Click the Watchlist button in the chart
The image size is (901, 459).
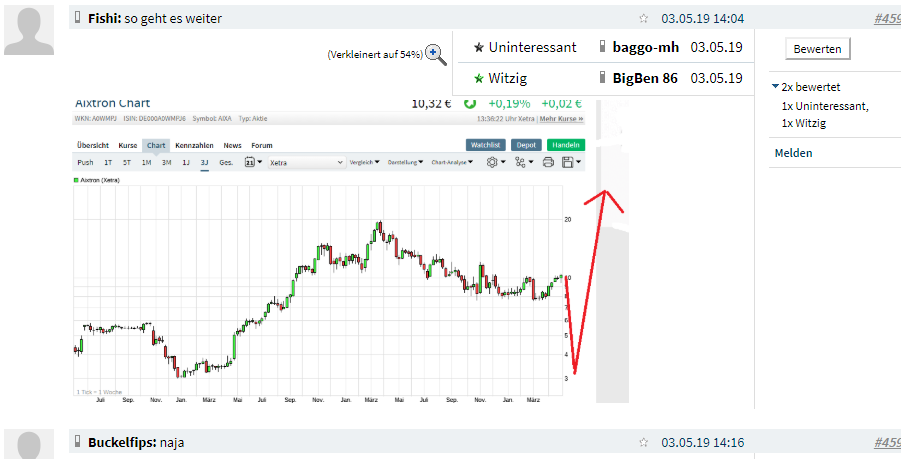pos(486,145)
